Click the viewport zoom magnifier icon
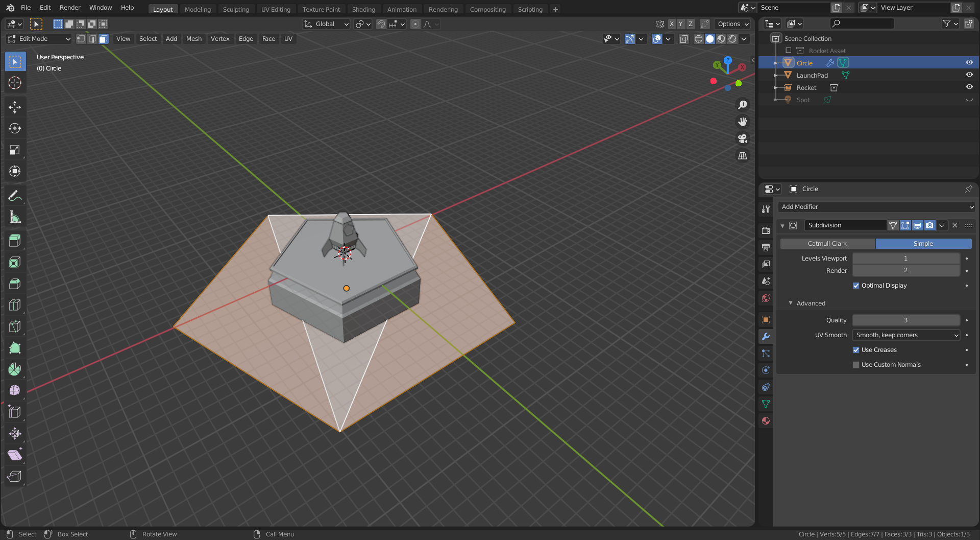The image size is (980, 540). [x=743, y=105]
